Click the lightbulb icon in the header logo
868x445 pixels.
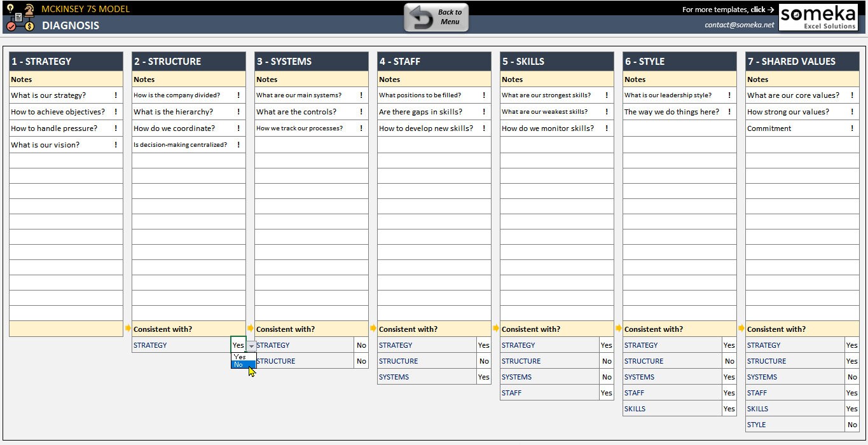point(10,8)
